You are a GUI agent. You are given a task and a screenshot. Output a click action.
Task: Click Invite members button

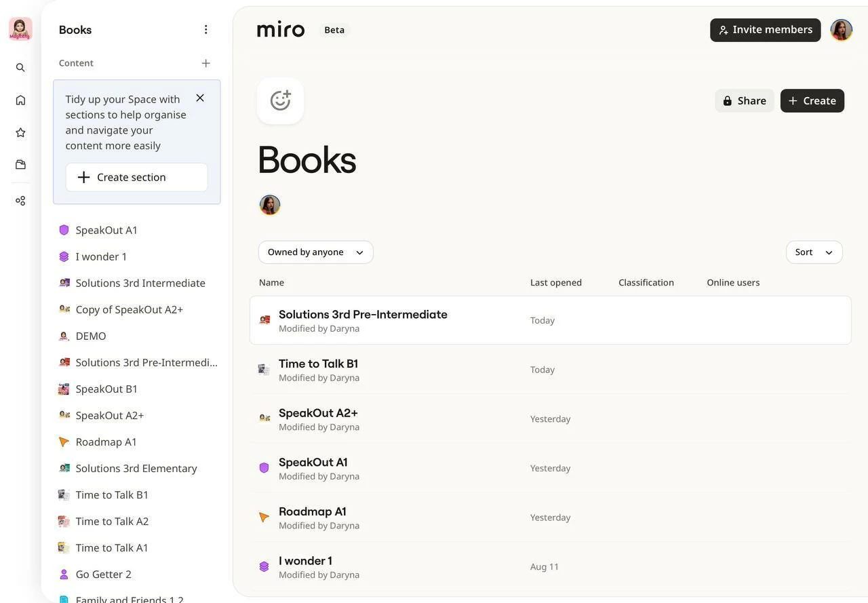coord(766,30)
